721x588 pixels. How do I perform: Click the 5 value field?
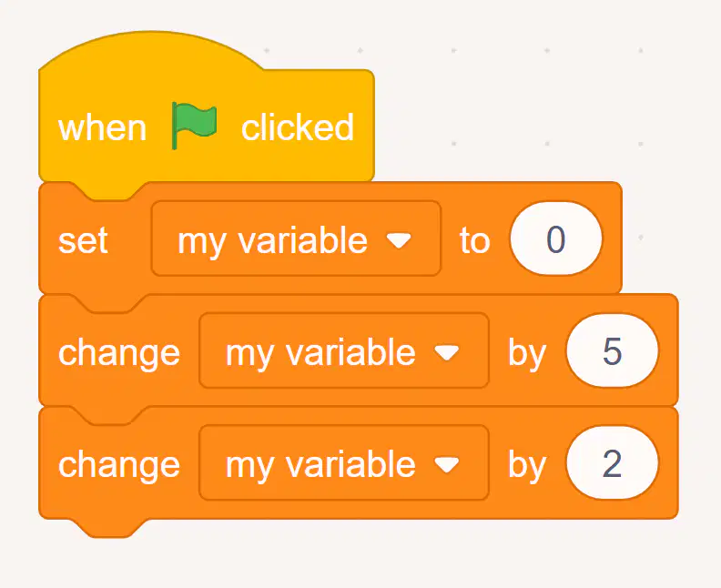[612, 350]
